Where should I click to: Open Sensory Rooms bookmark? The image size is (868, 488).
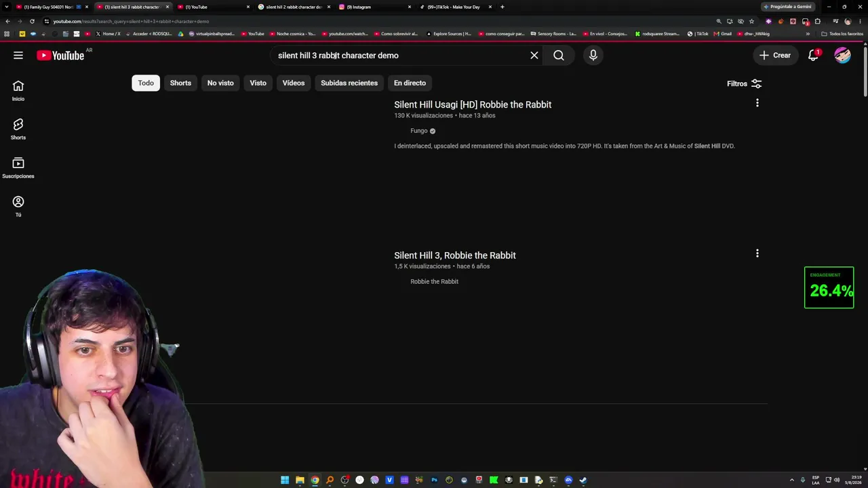(x=553, y=34)
